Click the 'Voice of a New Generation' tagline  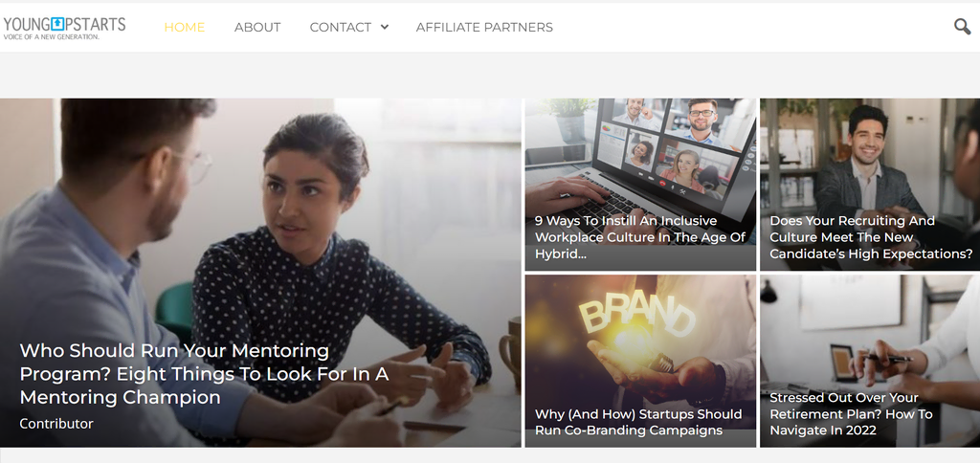click(52, 37)
